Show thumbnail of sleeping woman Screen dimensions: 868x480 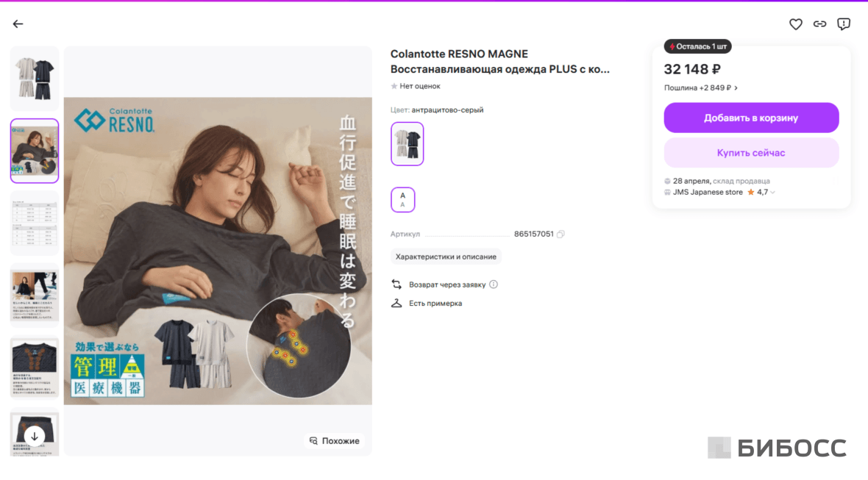point(35,151)
